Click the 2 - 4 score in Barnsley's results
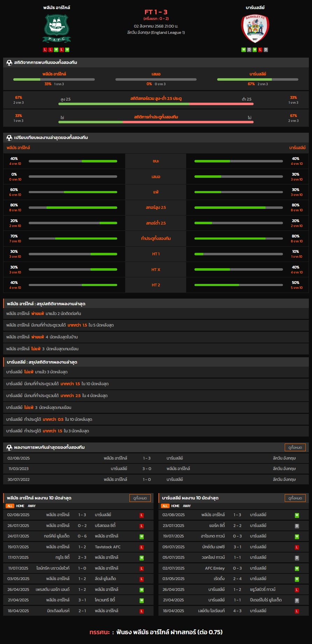The height and width of the screenshot is (644, 312). point(237,579)
